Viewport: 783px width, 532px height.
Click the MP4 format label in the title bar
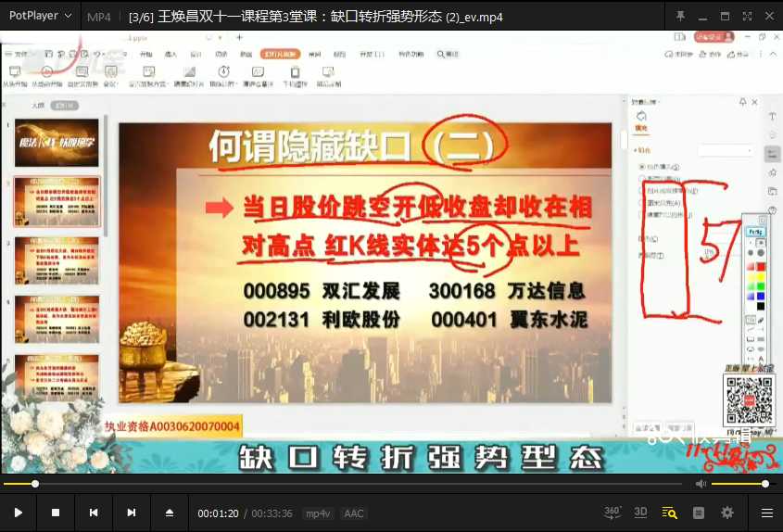98,17
